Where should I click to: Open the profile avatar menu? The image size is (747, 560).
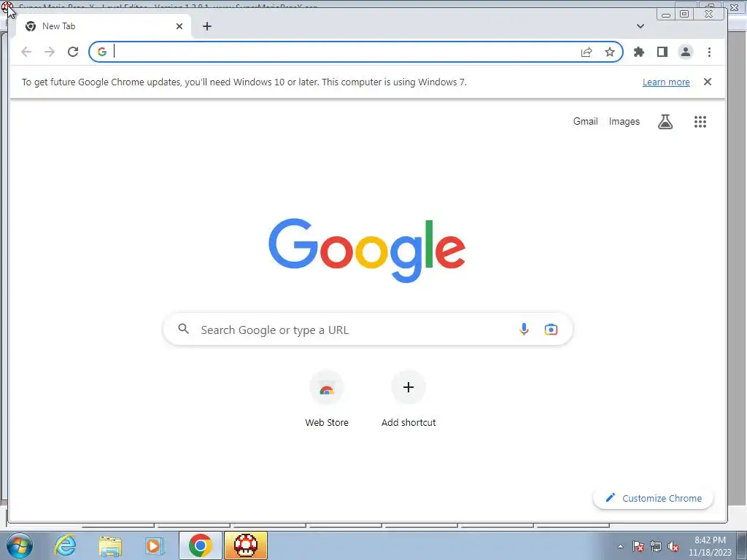(x=686, y=52)
